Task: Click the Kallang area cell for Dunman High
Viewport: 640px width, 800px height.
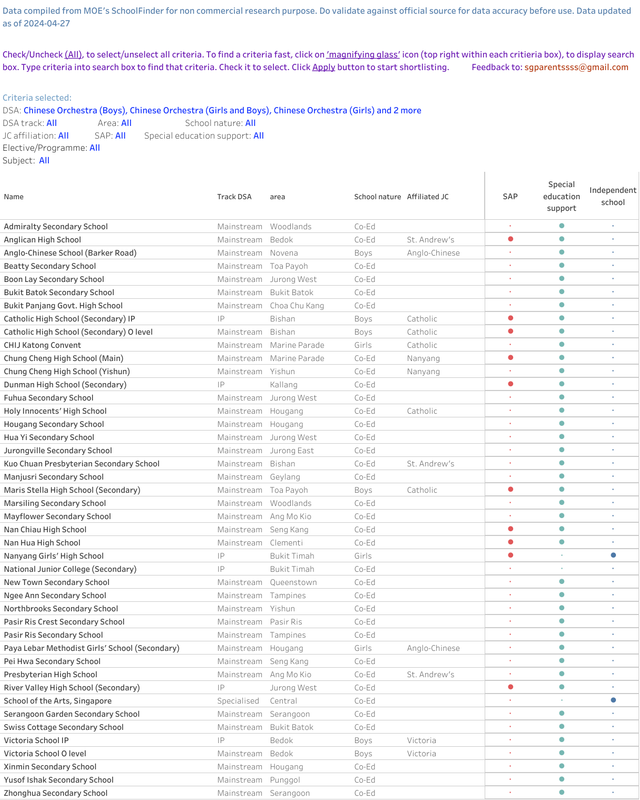Action: point(284,385)
